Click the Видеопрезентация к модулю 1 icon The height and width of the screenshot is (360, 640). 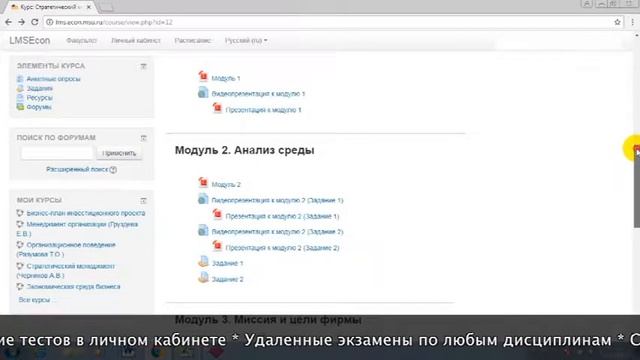coord(203,92)
